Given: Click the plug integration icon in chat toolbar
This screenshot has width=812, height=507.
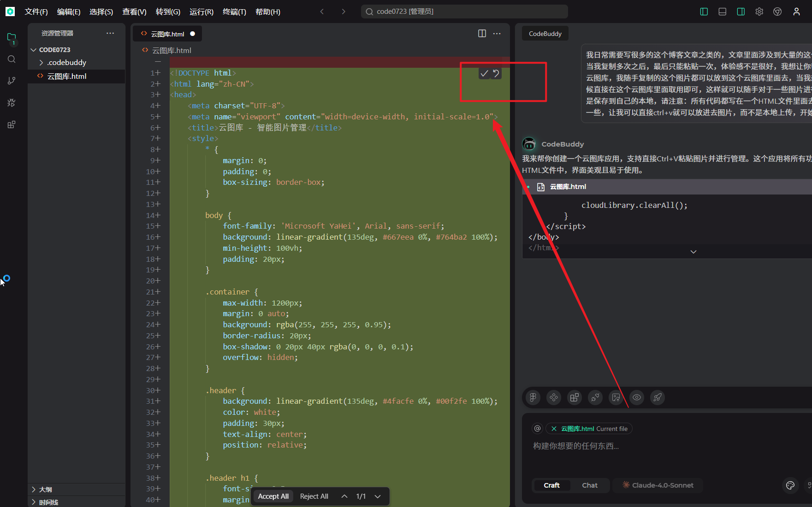Looking at the screenshot, I should click(595, 397).
